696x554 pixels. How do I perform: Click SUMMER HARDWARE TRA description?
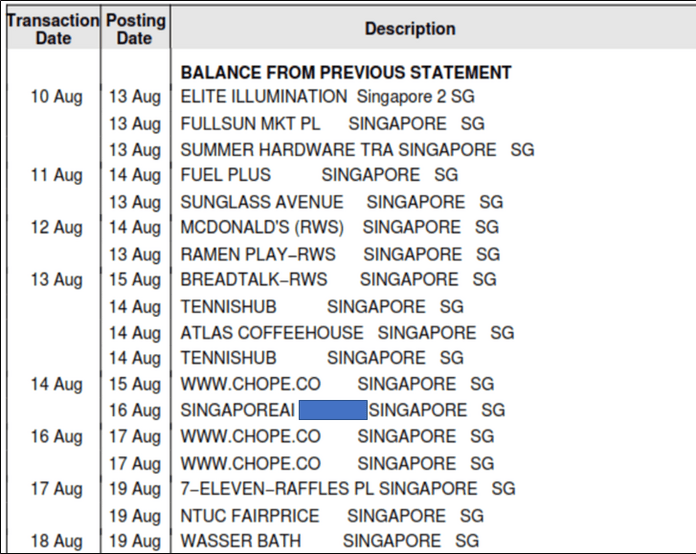pos(357,150)
